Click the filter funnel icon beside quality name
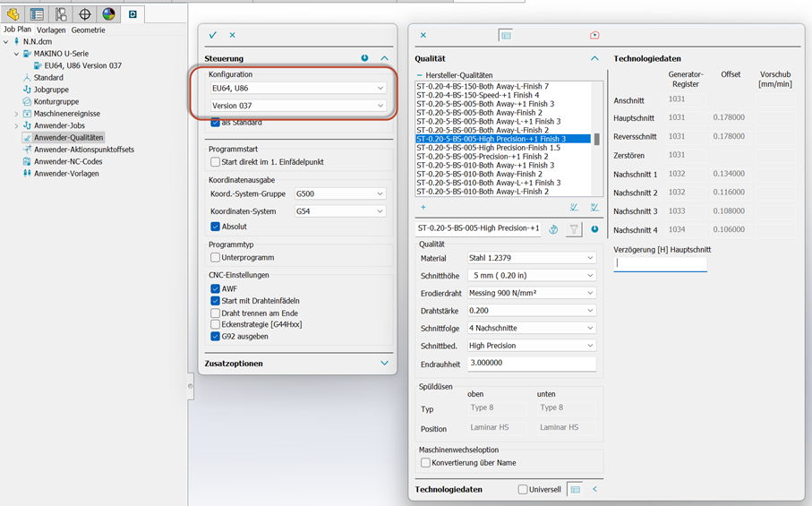Screen dimensions: 812x506 tap(574, 229)
